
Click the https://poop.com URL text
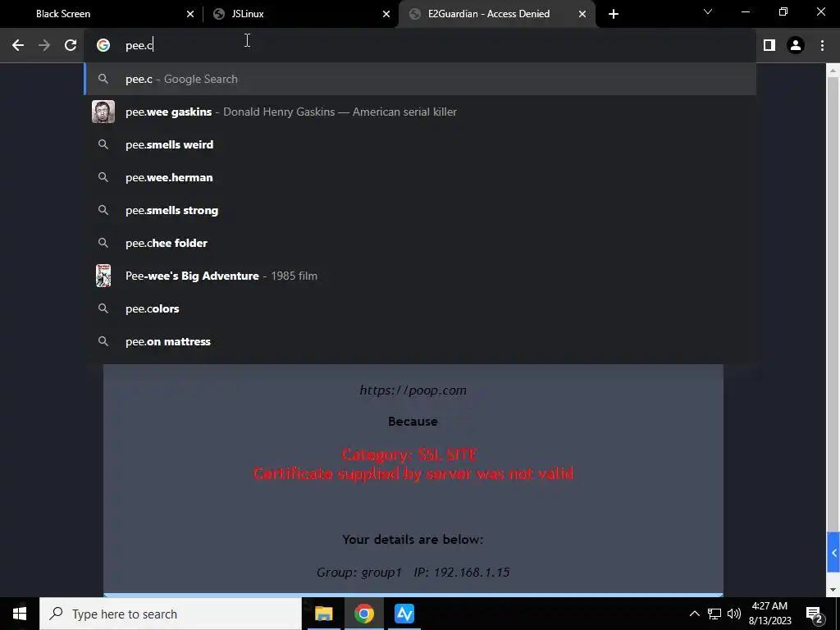click(x=413, y=390)
